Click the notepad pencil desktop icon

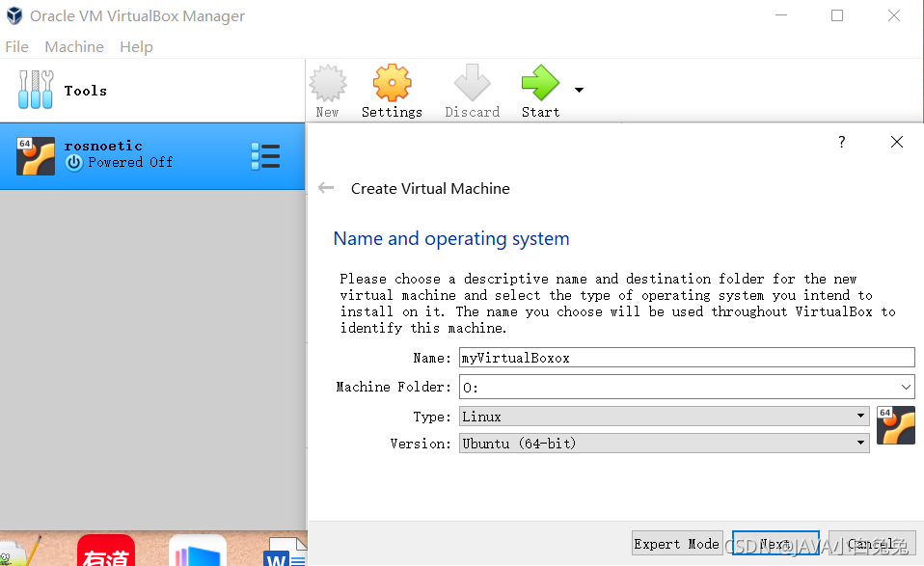pos(20,551)
